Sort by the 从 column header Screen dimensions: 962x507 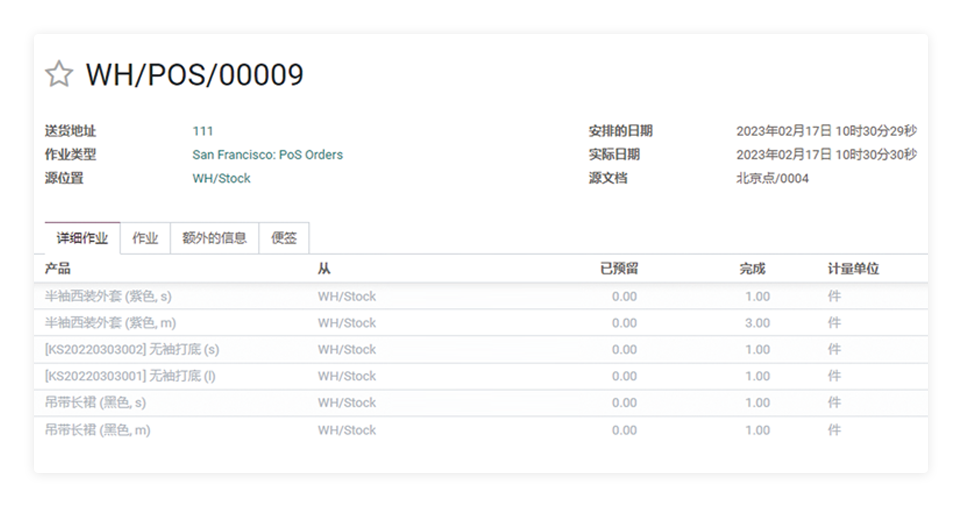324,269
